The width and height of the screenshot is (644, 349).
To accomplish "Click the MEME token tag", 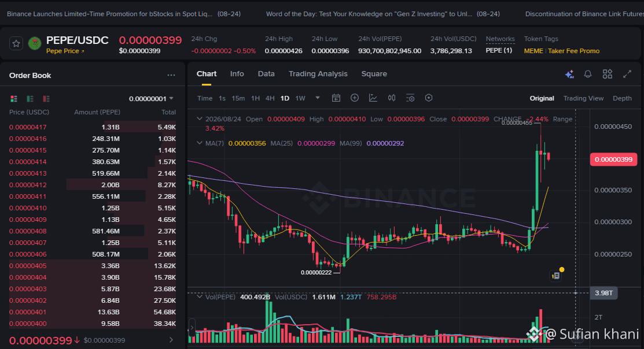I will (x=533, y=51).
